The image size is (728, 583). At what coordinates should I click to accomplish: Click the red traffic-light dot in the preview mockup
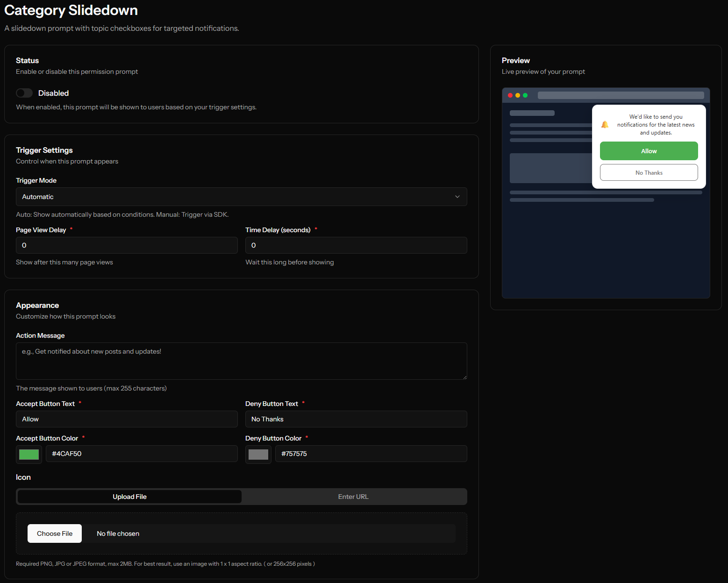pyautogui.click(x=510, y=95)
